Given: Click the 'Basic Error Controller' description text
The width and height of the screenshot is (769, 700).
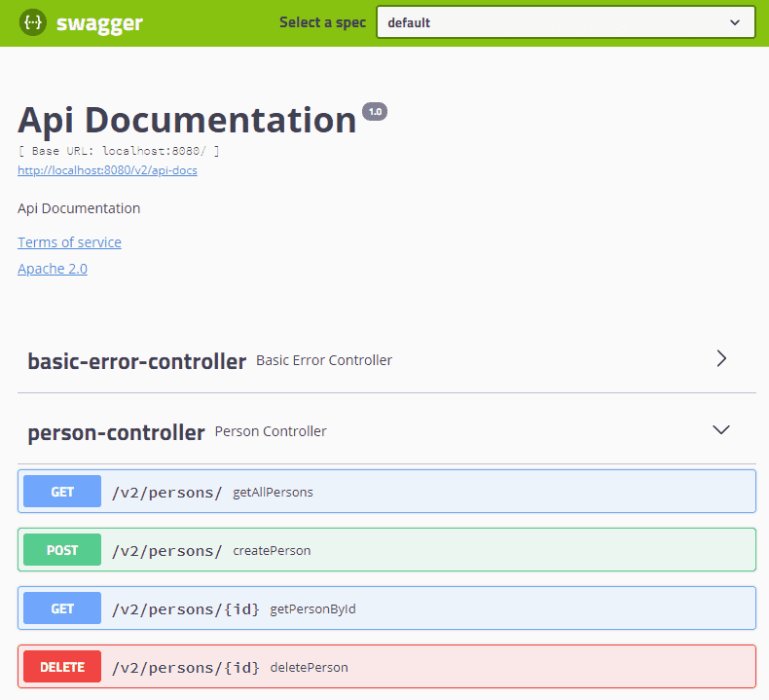Looking at the screenshot, I should click(324, 360).
